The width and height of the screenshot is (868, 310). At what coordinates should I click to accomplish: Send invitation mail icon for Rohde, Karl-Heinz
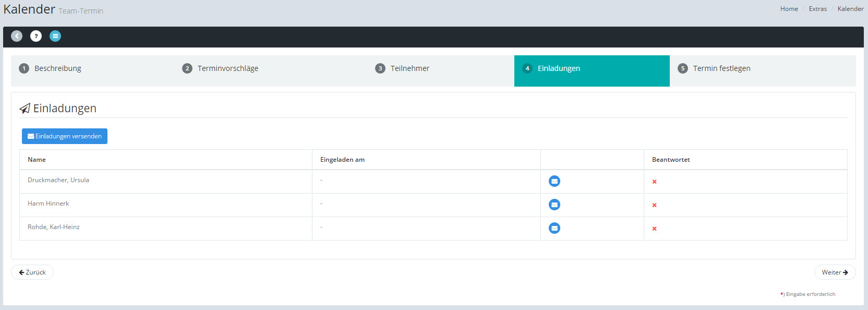[x=554, y=228]
